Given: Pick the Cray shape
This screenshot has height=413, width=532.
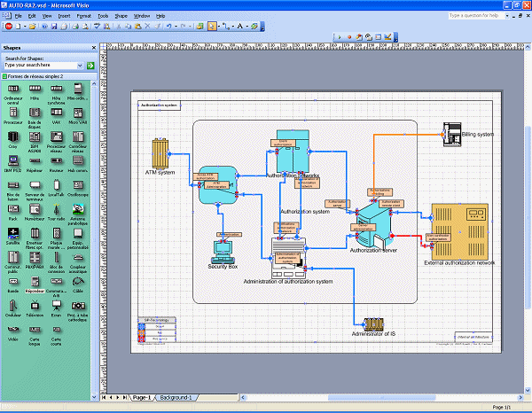Looking at the screenshot, I should tap(13, 140).
